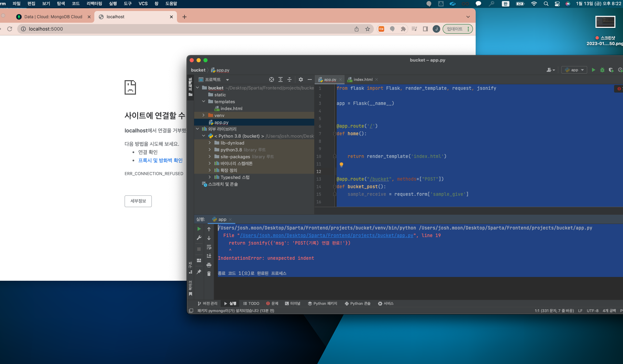Screen dimensions: 623x364
Task: Expand all icon in project panel header
Action: point(281,79)
